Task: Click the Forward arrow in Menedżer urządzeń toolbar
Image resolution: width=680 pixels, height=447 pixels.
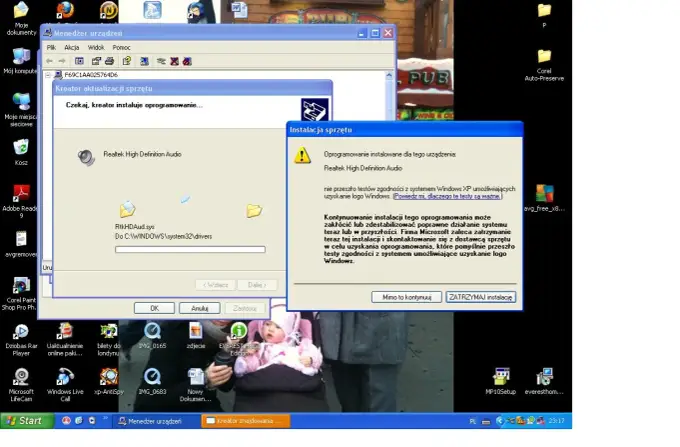Action: tap(62, 61)
